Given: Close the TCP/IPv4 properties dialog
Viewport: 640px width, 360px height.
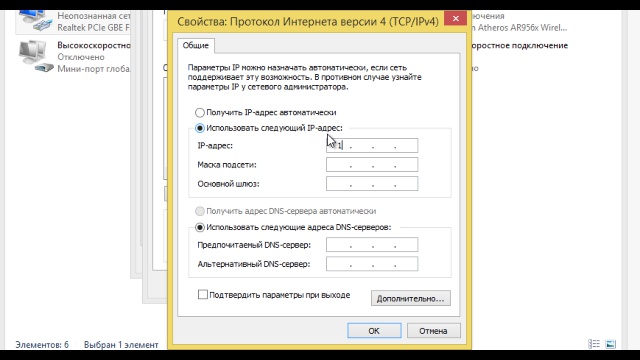Looking at the screenshot, I should [x=456, y=18].
